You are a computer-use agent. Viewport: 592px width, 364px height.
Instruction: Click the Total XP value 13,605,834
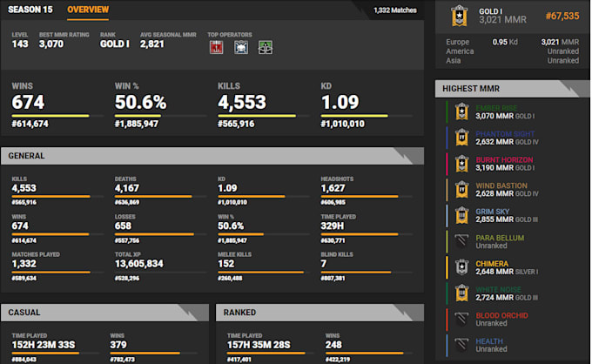139,264
